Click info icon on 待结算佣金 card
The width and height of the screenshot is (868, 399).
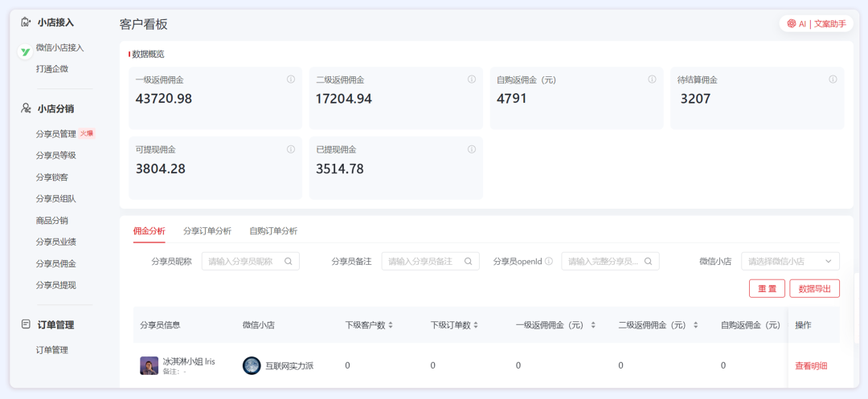[x=833, y=79]
